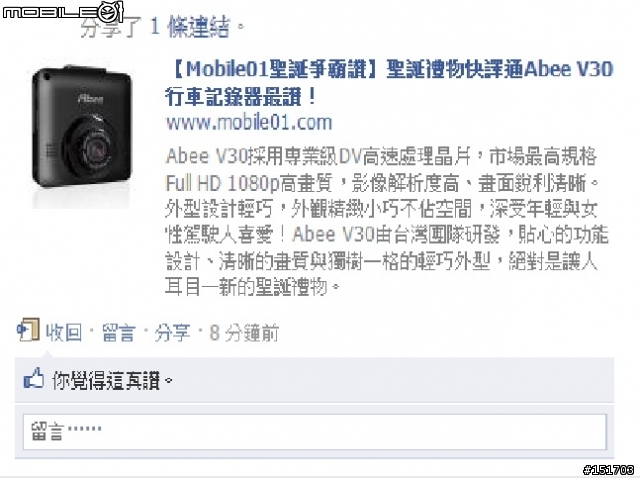The width and height of the screenshot is (640, 478).
Task: Click the Abee V30 description paragraph
Action: [x=387, y=221]
